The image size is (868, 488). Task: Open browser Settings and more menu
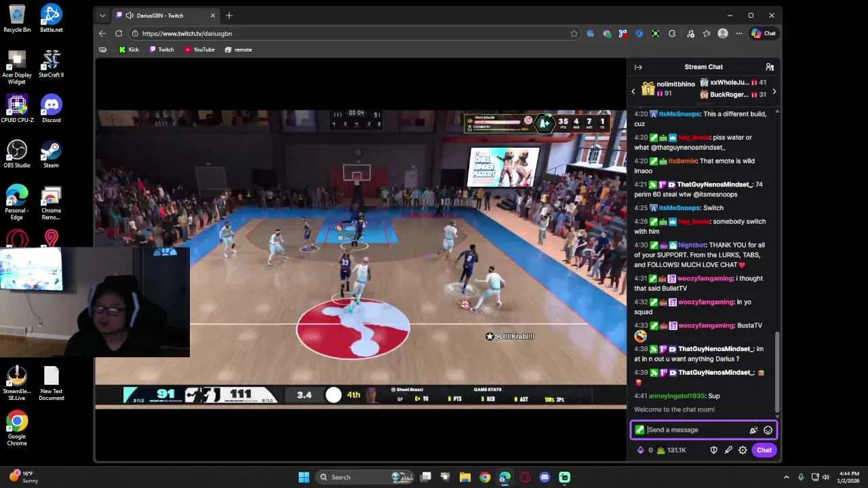[x=739, y=33]
